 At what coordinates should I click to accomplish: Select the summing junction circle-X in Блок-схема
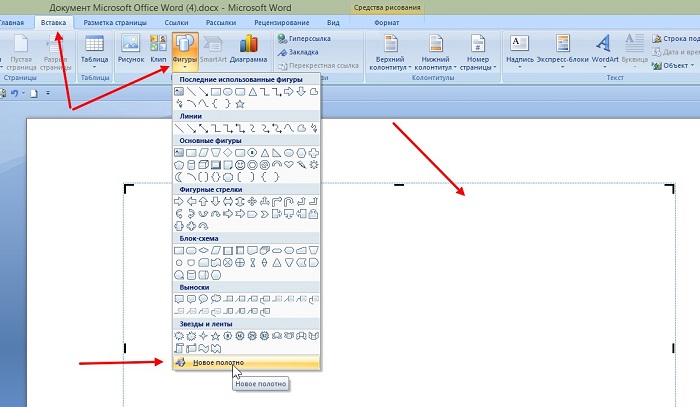(x=228, y=263)
